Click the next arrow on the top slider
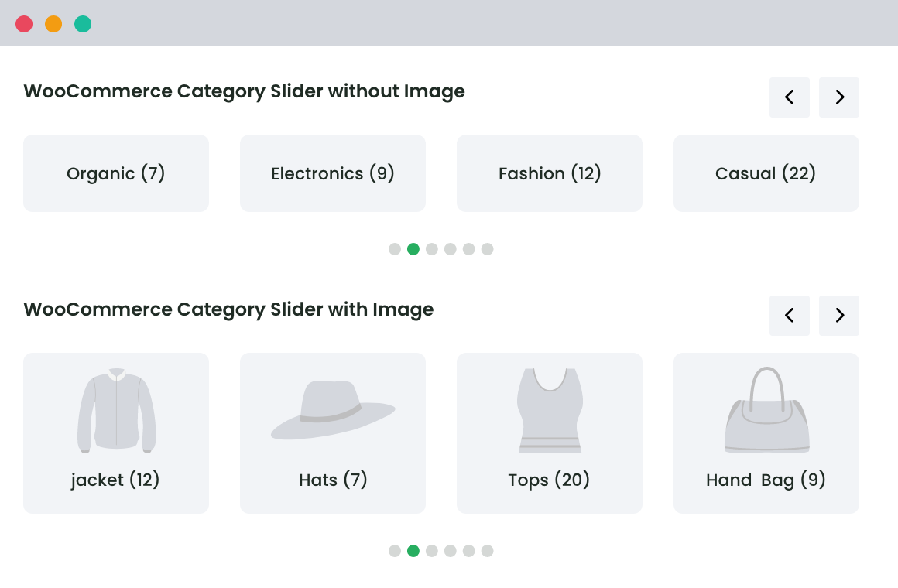 tap(838, 97)
